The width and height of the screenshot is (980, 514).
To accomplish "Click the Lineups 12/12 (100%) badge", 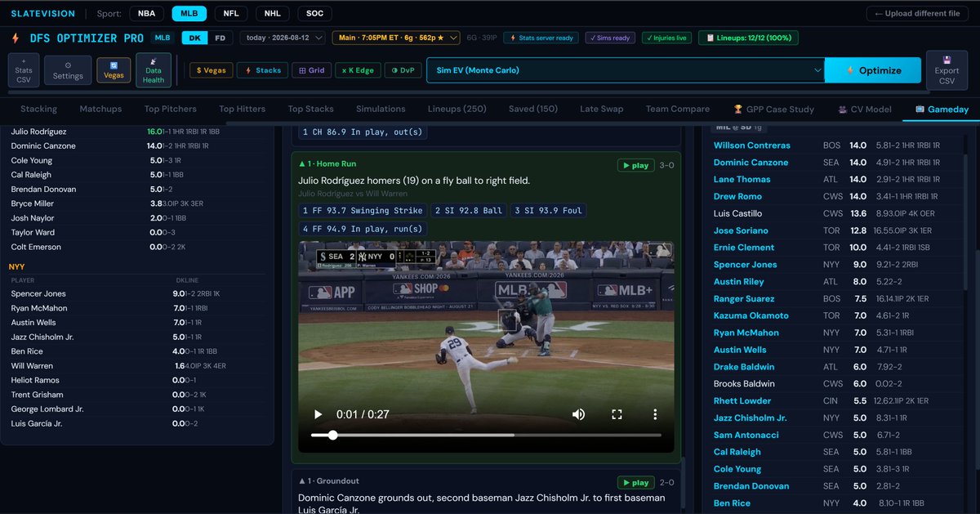I will [747, 38].
